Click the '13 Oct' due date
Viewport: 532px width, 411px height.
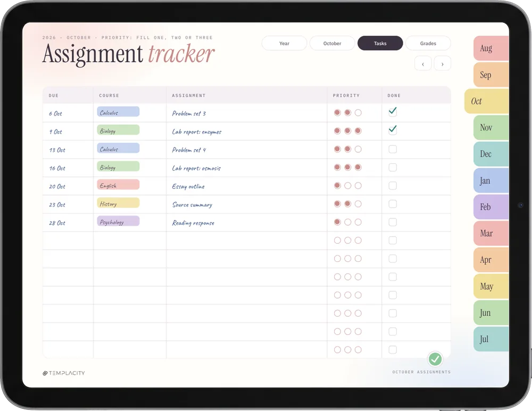point(57,150)
